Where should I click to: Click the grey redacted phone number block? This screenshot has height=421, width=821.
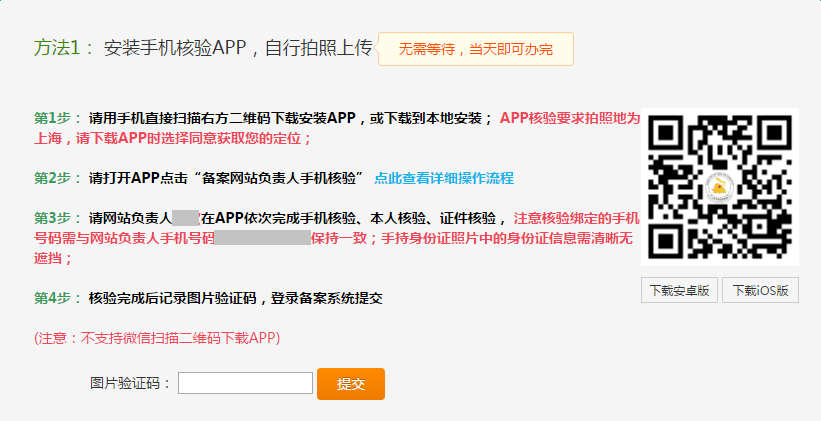point(262,239)
